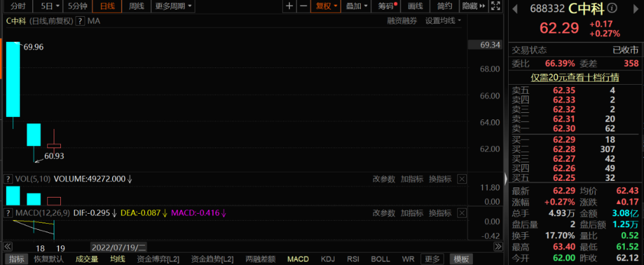The height and width of the screenshot is (265, 644).
Task: Switch to 简约 simple mode
Action: point(445,6)
